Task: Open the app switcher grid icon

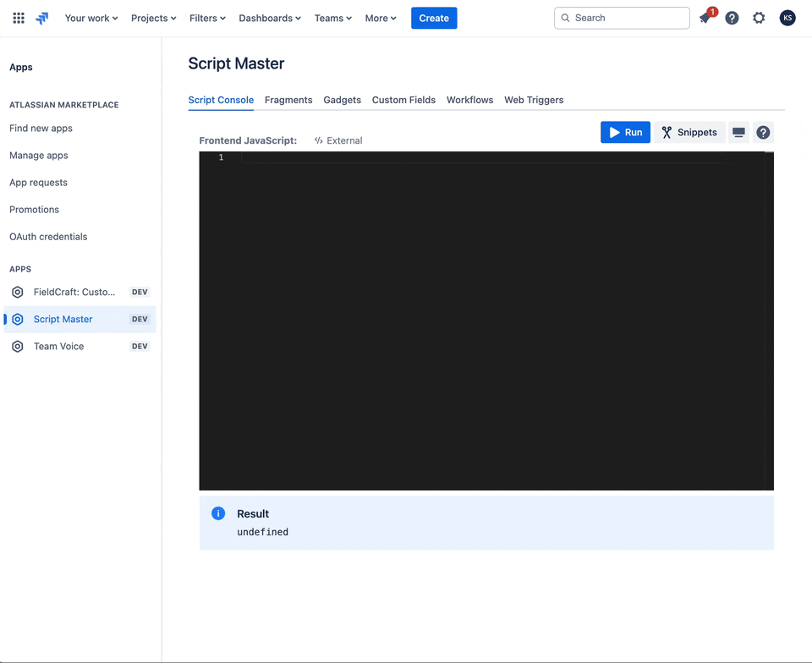Action: pyautogui.click(x=19, y=18)
